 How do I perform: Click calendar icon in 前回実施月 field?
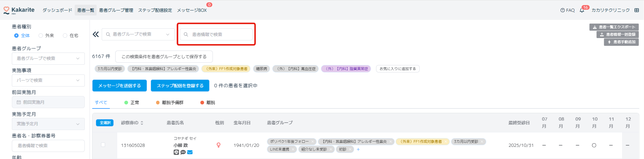(x=19, y=102)
